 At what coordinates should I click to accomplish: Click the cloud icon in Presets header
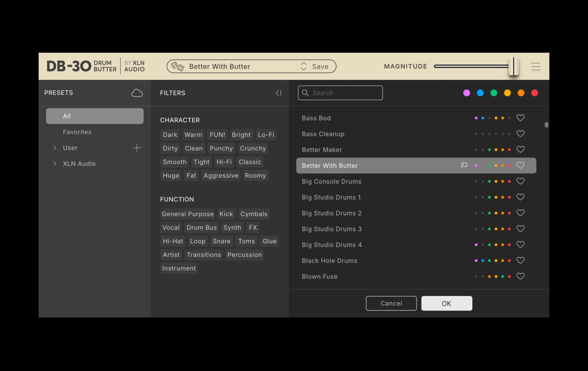tap(137, 93)
